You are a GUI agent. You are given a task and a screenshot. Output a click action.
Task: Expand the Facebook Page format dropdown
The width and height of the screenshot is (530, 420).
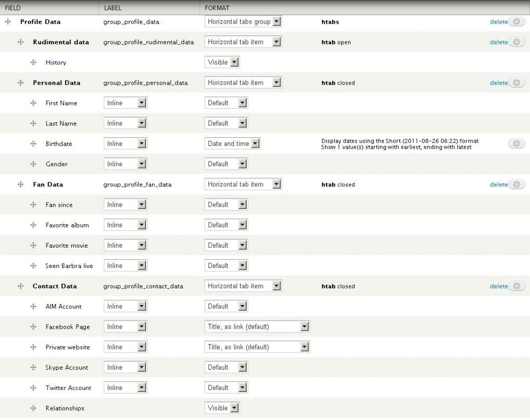(x=257, y=327)
